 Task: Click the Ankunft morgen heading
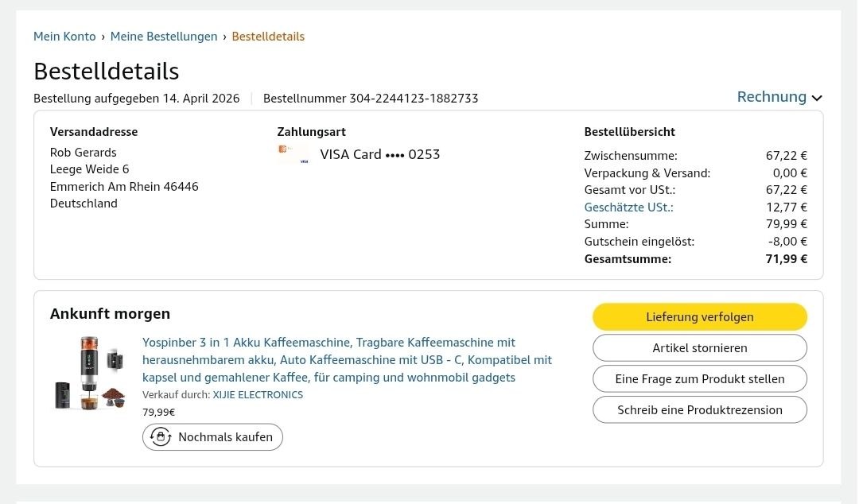pos(110,313)
